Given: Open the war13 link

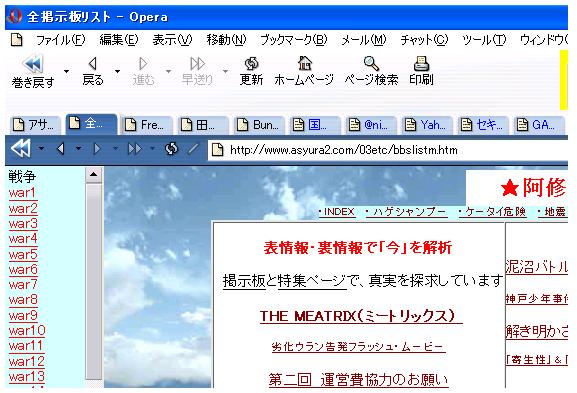Looking at the screenshot, I should pyautogui.click(x=26, y=376).
